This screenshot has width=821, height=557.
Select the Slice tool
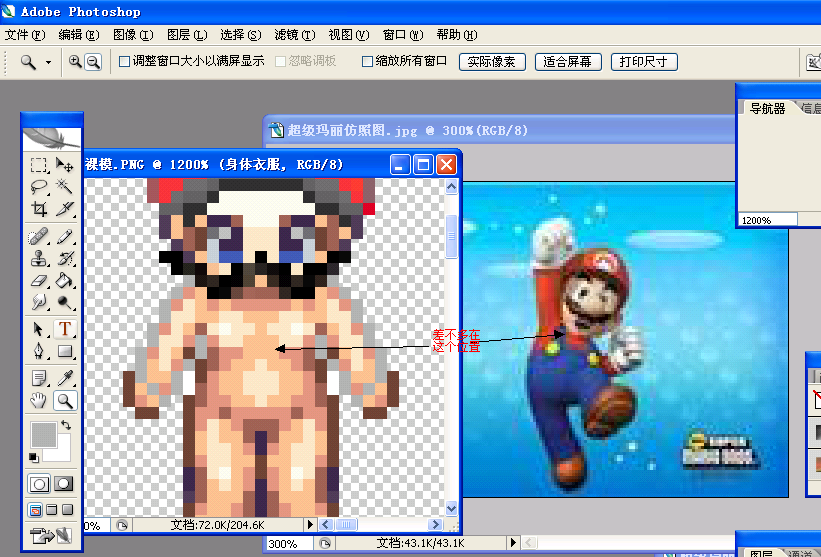pyautogui.click(x=65, y=209)
